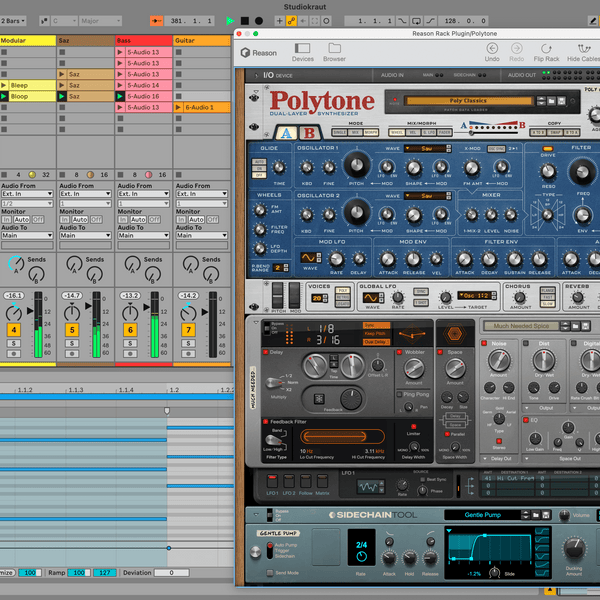Open the Major scale dropdown
The width and height of the screenshot is (600, 600).
click(x=100, y=21)
